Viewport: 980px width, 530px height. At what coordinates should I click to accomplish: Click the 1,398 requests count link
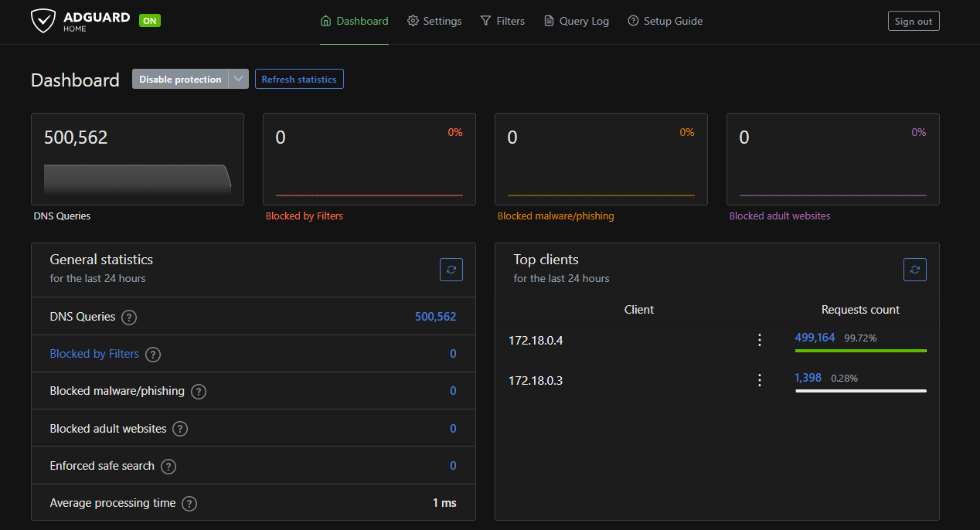coord(808,378)
